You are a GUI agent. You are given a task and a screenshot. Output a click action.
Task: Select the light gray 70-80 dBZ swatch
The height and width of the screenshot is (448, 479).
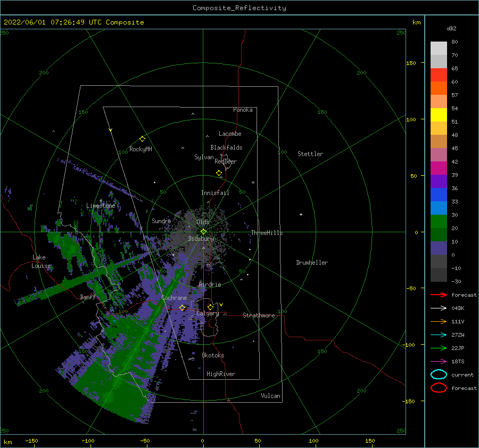pyautogui.click(x=439, y=48)
